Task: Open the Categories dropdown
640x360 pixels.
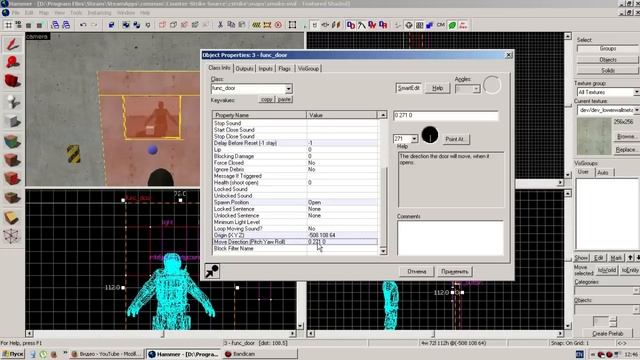Action: 636,290
